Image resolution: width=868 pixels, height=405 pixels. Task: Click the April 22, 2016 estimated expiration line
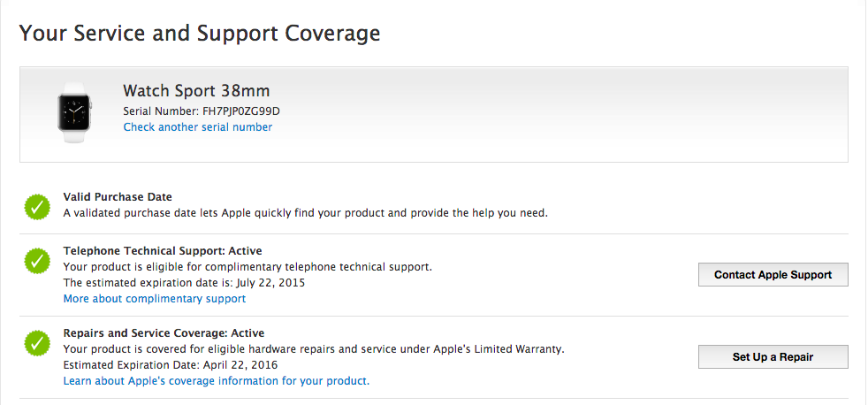pos(170,365)
